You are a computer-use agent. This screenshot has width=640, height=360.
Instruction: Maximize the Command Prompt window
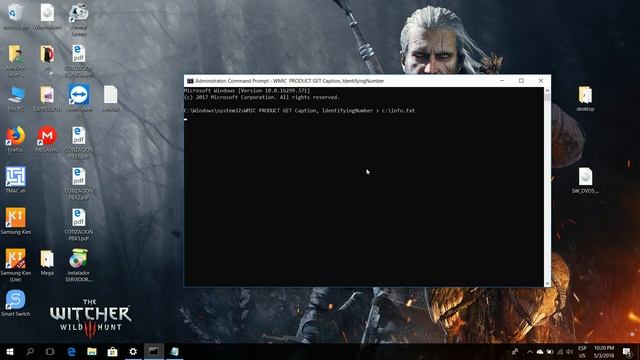521,81
